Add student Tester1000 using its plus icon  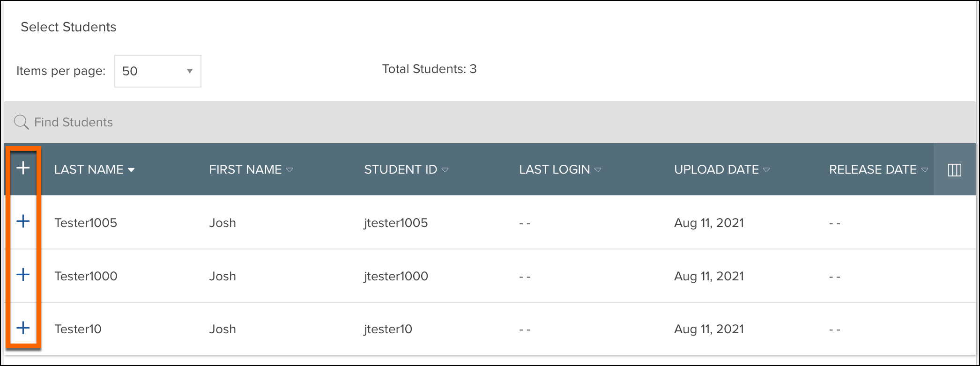coord(23,276)
